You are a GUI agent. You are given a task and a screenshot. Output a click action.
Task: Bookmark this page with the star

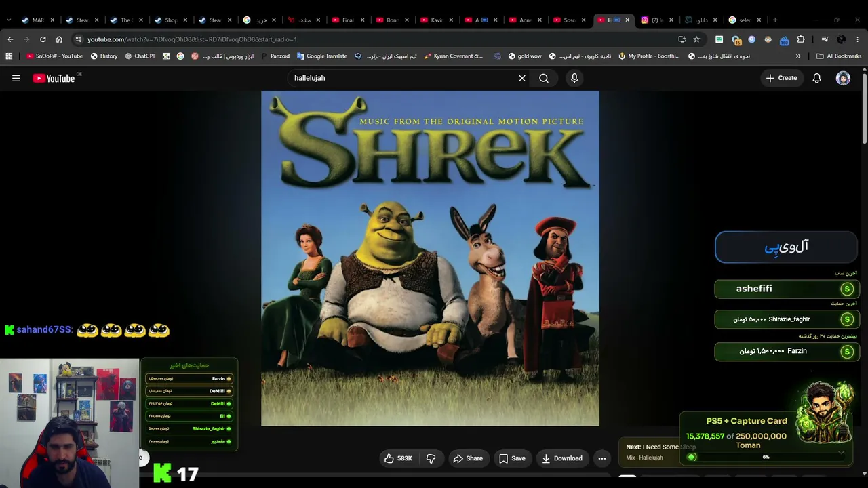tap(696, 39)
